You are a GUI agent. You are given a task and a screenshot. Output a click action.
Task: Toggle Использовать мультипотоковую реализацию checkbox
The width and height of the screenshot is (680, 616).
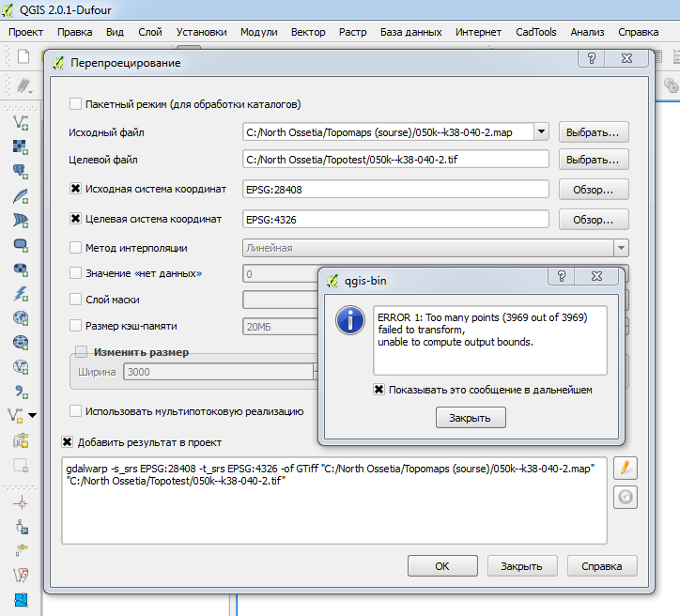pos(75,411)
